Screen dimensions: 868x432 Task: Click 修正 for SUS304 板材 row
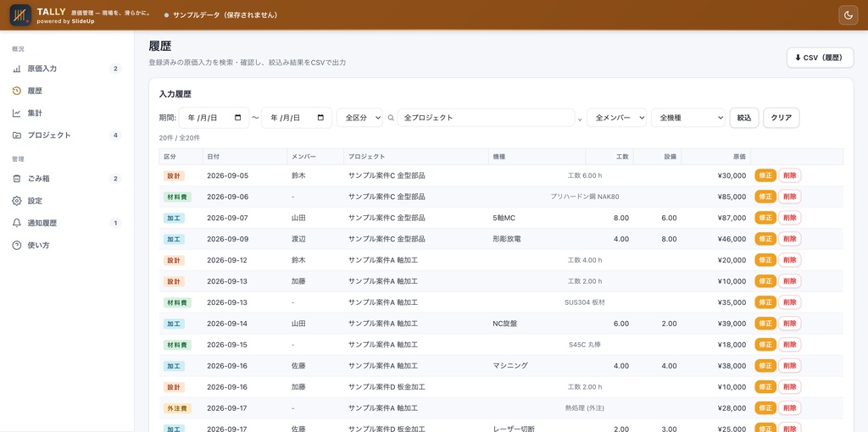pos(765,302)
